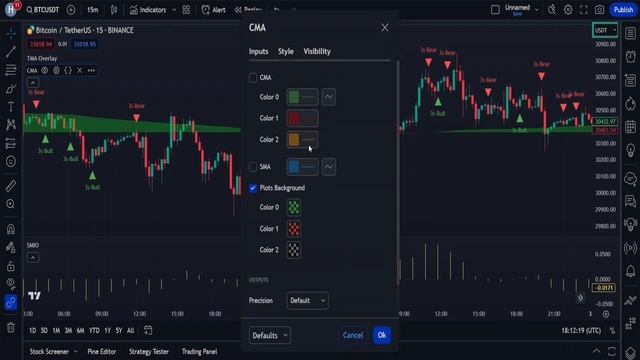Switch to the Style tab

(286, 51)
